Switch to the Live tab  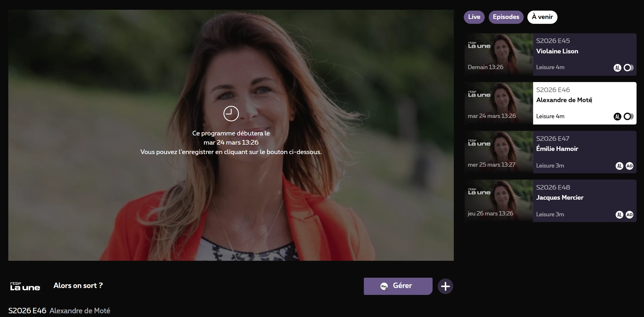point(474,17)
